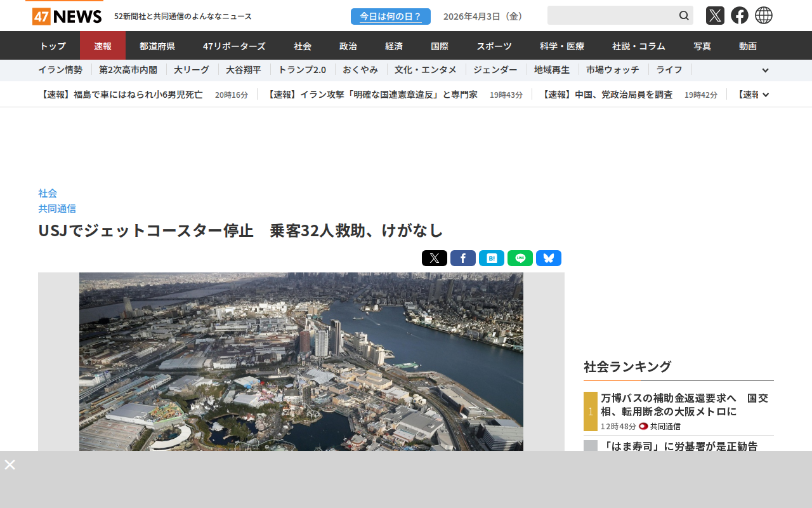Go to 47リポーターズ section
Viewport: 812px width, 508px height.
coord(234,46)
